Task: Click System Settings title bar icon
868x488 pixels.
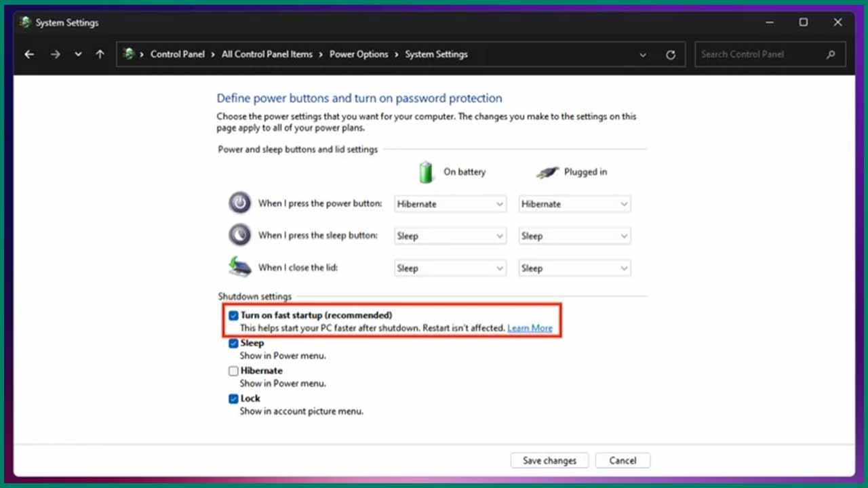Action: pyautogui.click(x=25, y=22)
